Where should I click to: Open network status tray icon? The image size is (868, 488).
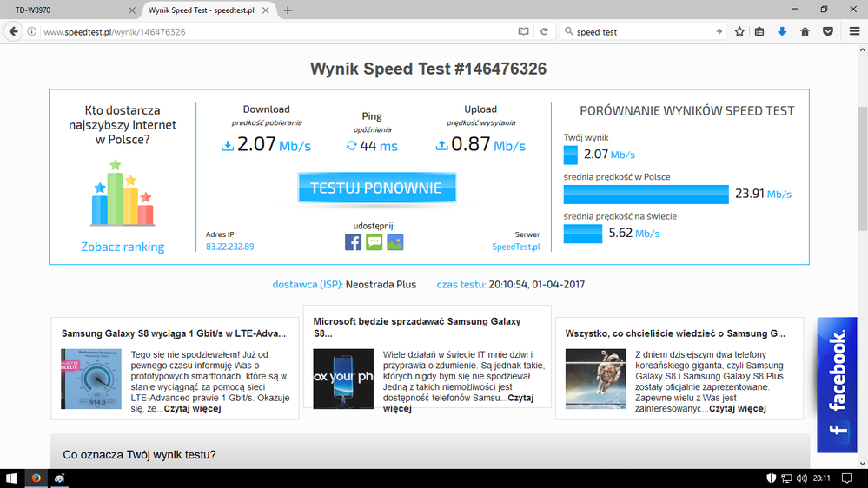click(x=786, y=478)
